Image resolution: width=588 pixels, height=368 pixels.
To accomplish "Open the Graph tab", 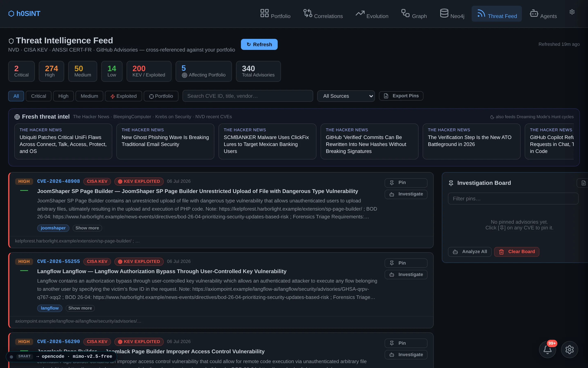I will [x=414, y=14].
